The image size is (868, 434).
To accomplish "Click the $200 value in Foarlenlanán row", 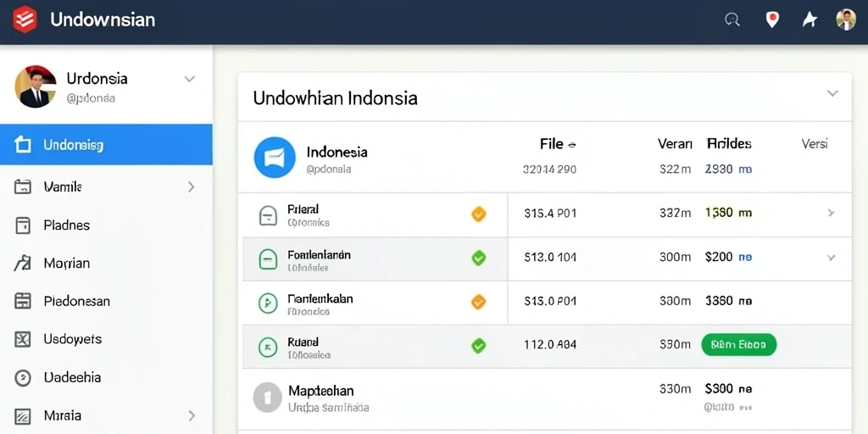I will click(x=719, y=257).
